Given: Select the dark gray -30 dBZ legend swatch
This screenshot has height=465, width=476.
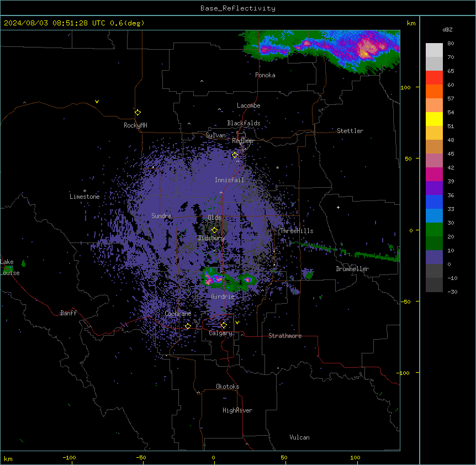Looking at the screenshot, I should pyautogui.click(x=434, y=285).
